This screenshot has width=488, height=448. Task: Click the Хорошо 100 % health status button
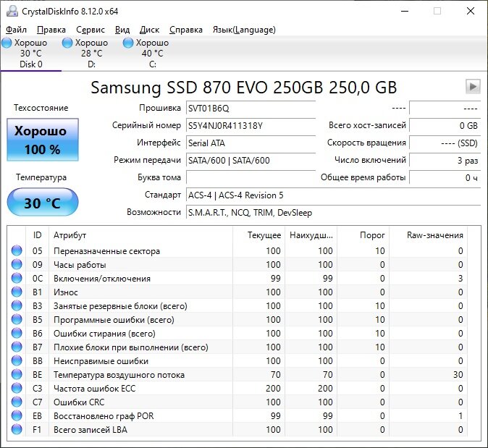pos(43,140)
